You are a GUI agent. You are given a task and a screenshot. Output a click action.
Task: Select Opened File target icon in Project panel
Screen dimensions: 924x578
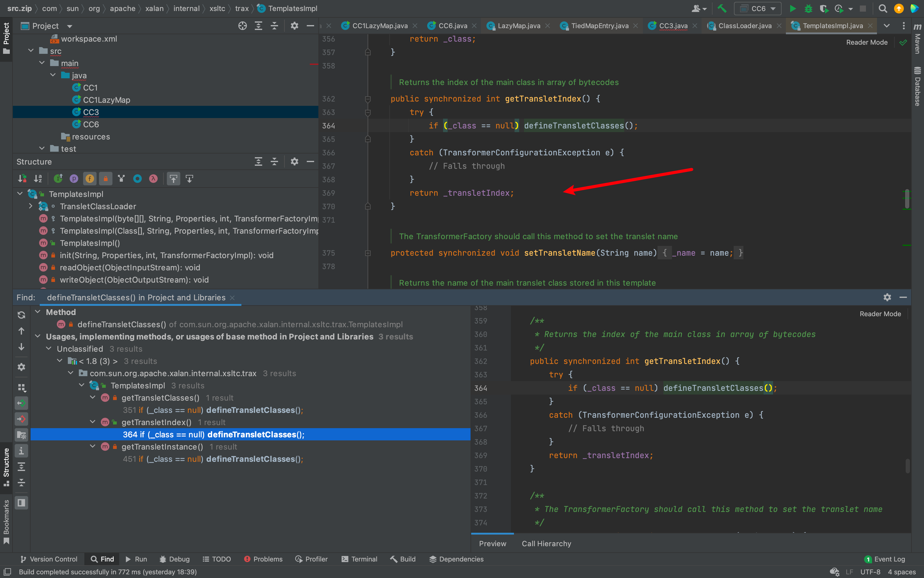tap(242, 26)
